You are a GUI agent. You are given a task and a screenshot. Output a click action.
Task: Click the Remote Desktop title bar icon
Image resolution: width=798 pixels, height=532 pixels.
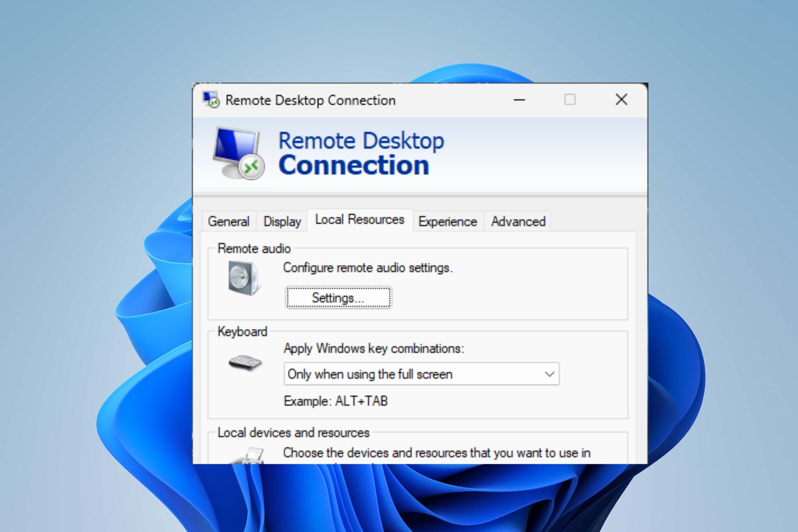[x=211, y=100]
